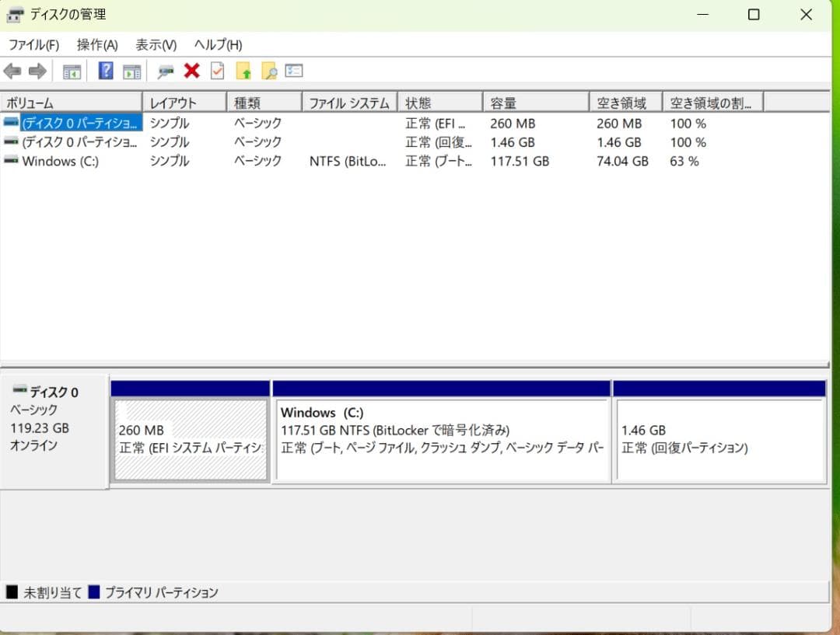Click the Forward arrow toolbar icon
The width and height of the screenshot is (840, 635).
[37, 71]
